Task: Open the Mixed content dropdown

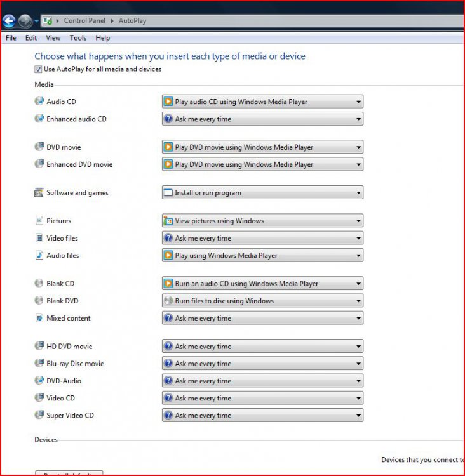Action: [x=262, y=318]
